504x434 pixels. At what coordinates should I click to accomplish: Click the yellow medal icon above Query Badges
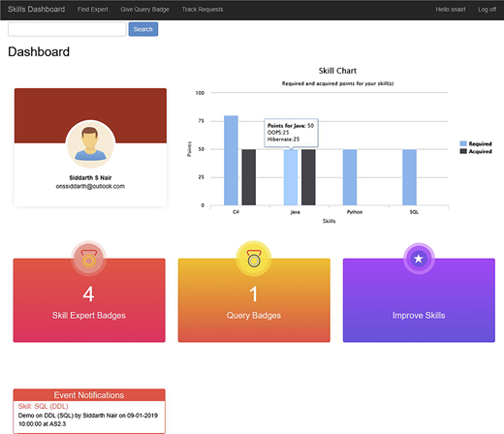tap(254, 259)
